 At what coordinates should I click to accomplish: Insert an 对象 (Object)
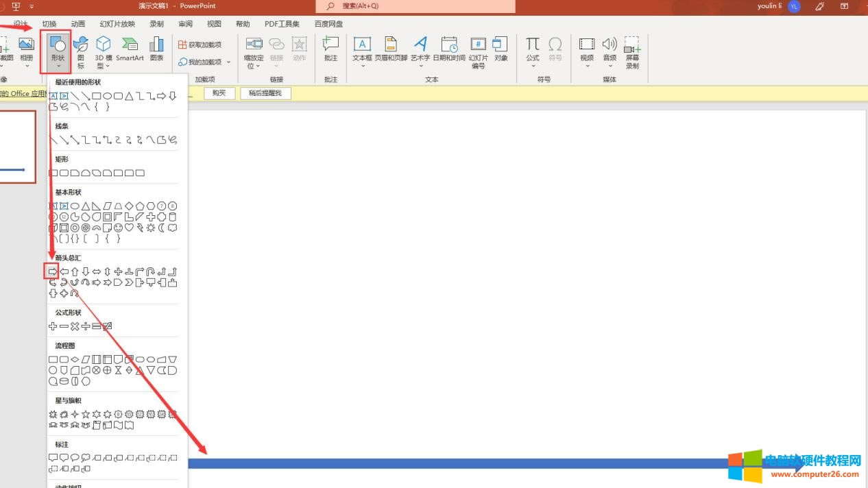(501, 49)
